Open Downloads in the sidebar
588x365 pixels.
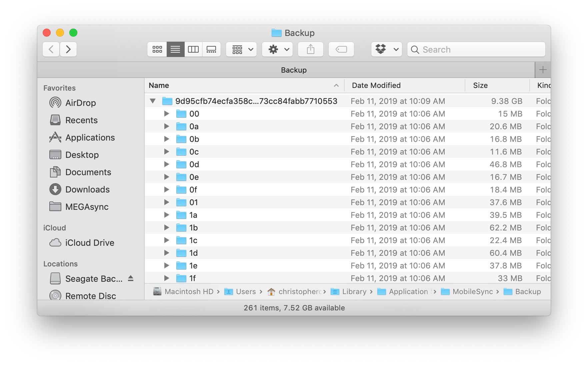pyautogui.click(x=79, y=189)
